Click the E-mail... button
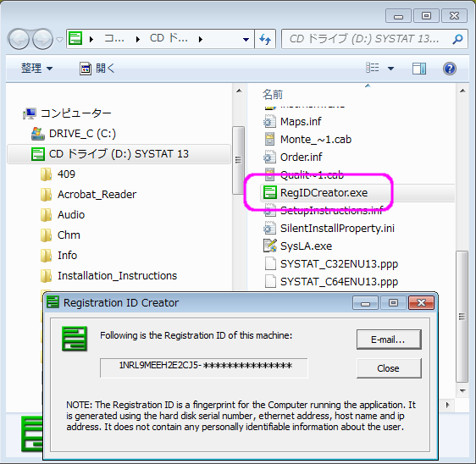This screenshot has width=476, height=464. click(389, 340)
